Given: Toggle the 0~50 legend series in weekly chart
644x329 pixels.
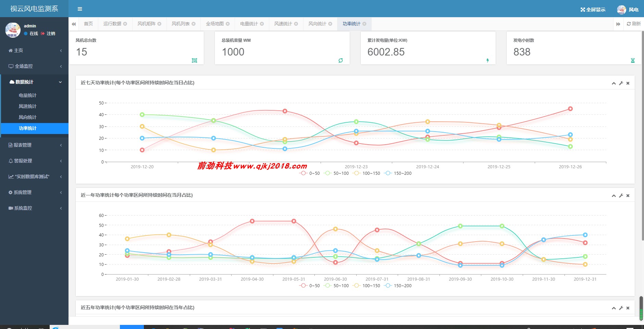Looking at the screenshot, I should (x=309, y=173).
